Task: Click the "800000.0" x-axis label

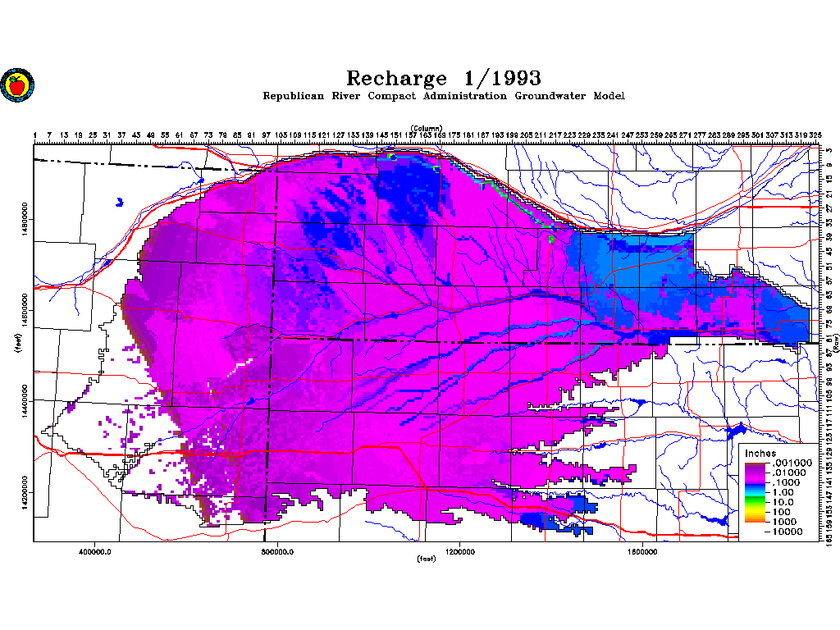Action: [x=278, y=552]
